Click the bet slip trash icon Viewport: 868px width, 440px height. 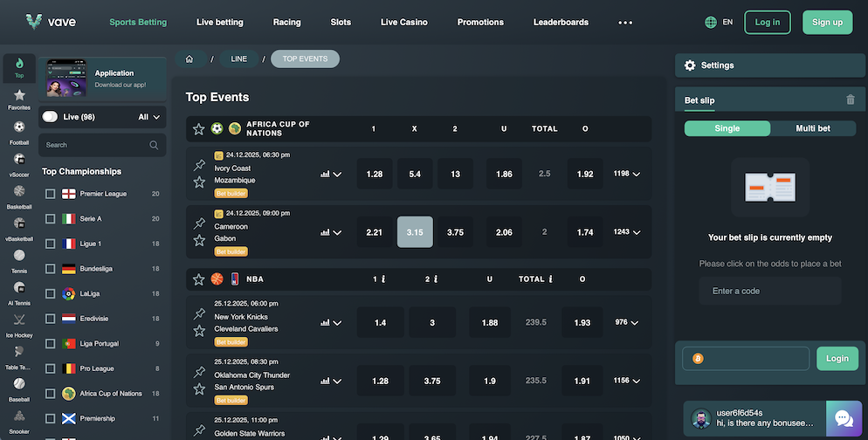[x=851, y=100]
